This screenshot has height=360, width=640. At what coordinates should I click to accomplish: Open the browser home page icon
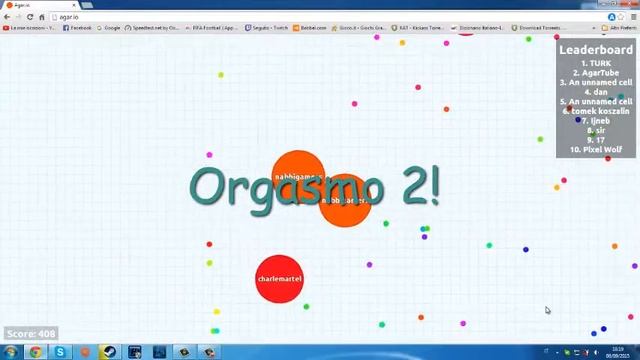coord(42,17)
